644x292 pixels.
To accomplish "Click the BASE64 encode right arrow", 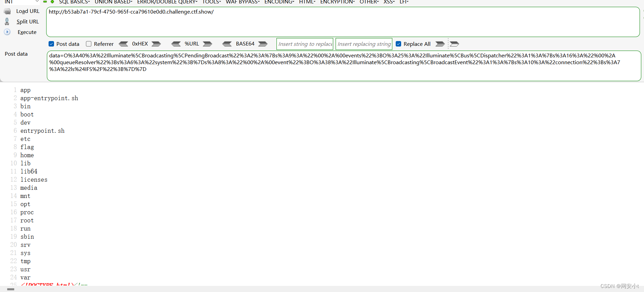I will [x=263, y=44].
